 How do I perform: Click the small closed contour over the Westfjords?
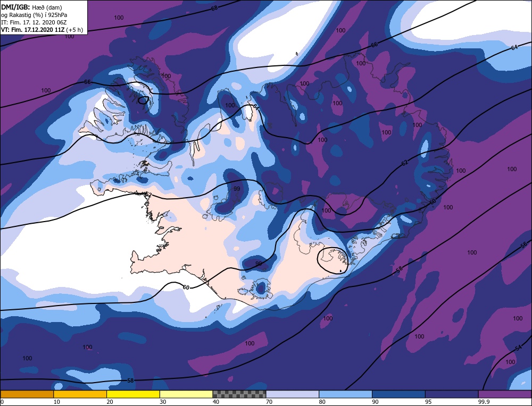[143, 100]
